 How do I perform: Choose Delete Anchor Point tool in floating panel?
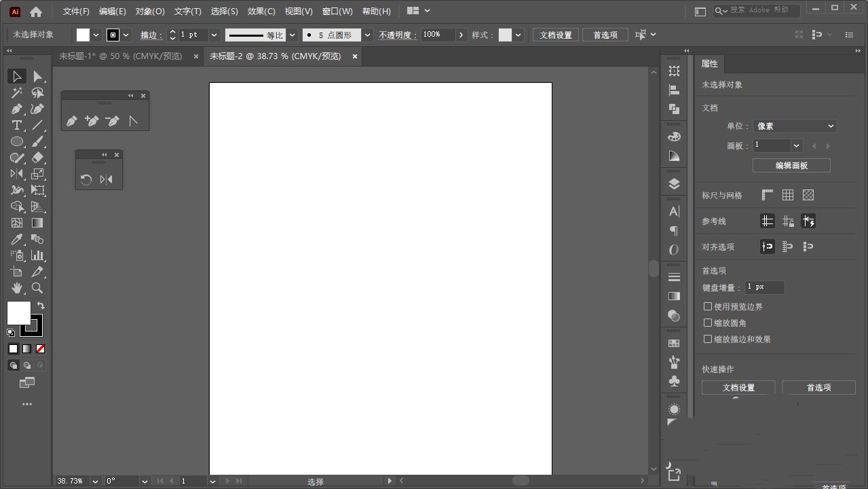coord(112,121)
